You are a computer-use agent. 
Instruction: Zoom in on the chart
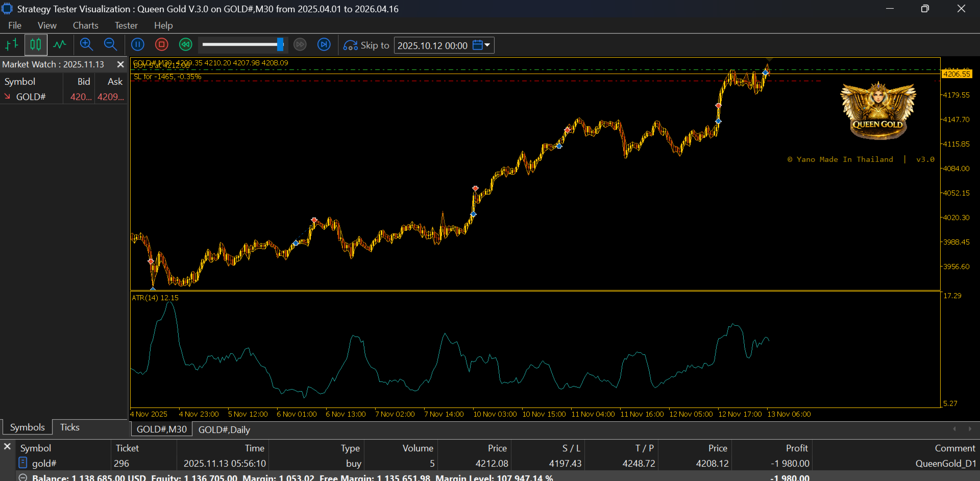[86, 45]
